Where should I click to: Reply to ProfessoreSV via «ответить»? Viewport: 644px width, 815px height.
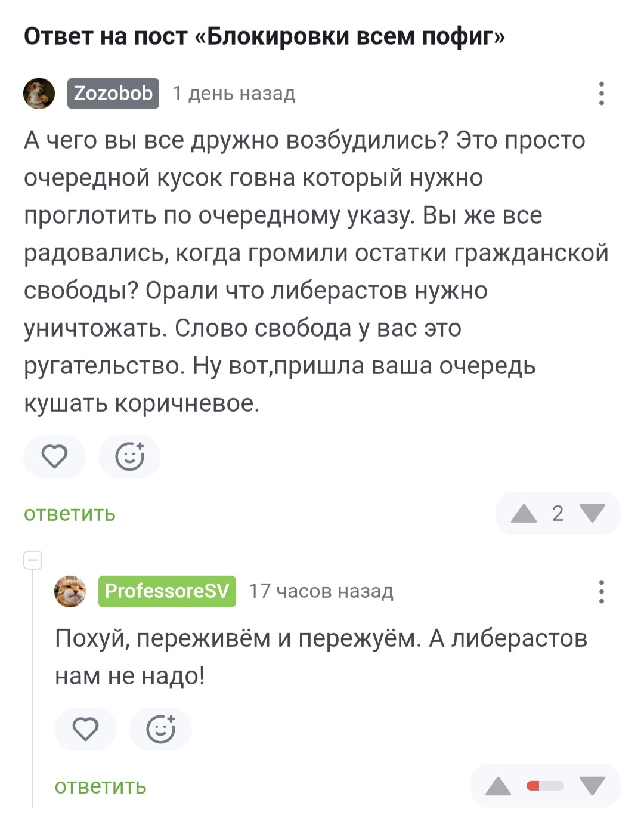click(100, 786)
